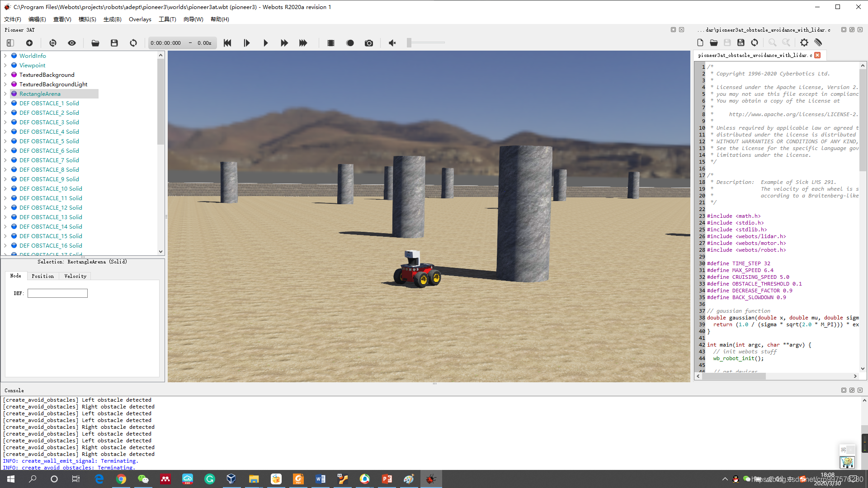Viewport: 868px width, 488px height.
Task: Switch to the Velocity tab
Action: tap(75, 276)
